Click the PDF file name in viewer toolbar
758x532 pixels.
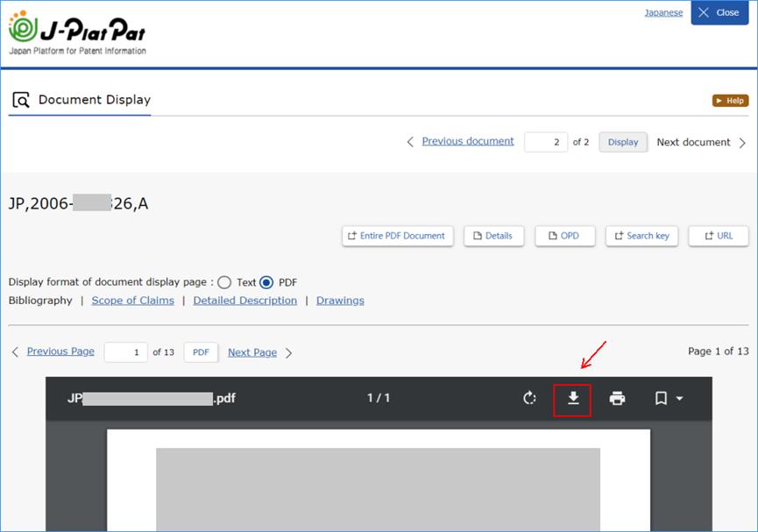[152, 399]
